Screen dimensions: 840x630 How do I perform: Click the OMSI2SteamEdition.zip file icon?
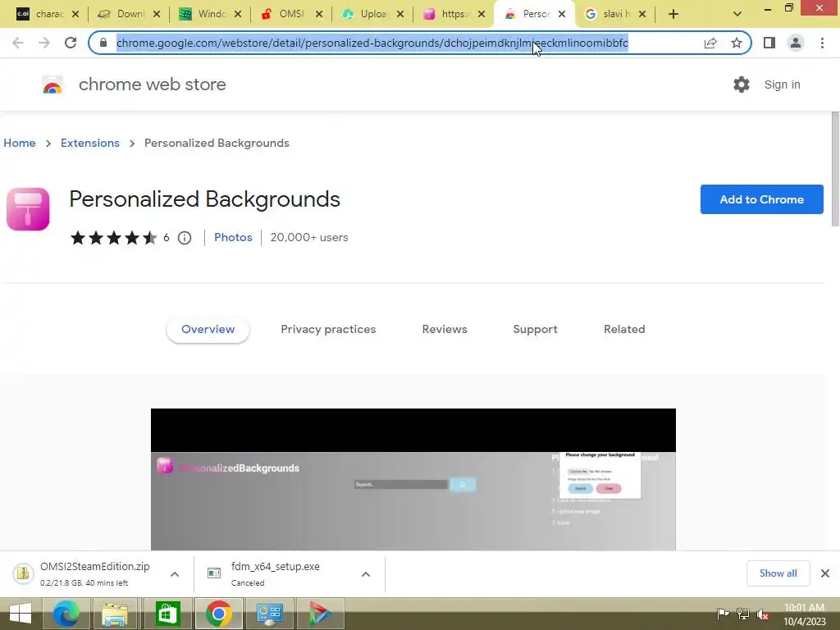[23, 573]
